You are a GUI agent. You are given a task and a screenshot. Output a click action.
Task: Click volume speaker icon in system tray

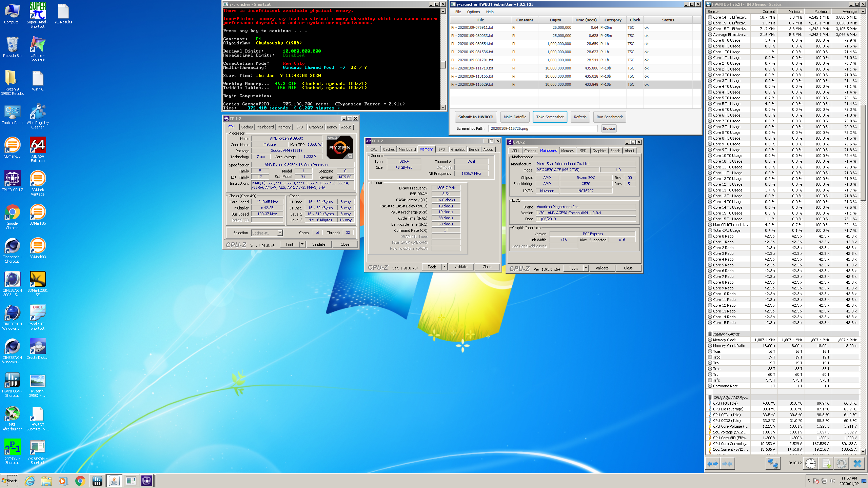[832, 481]
